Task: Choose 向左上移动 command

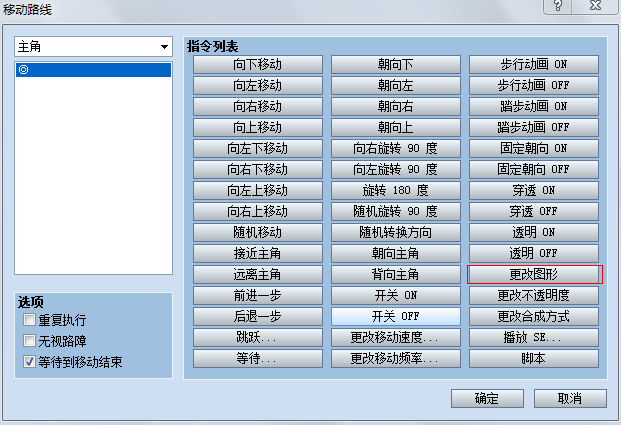Action: coord(258,190)
